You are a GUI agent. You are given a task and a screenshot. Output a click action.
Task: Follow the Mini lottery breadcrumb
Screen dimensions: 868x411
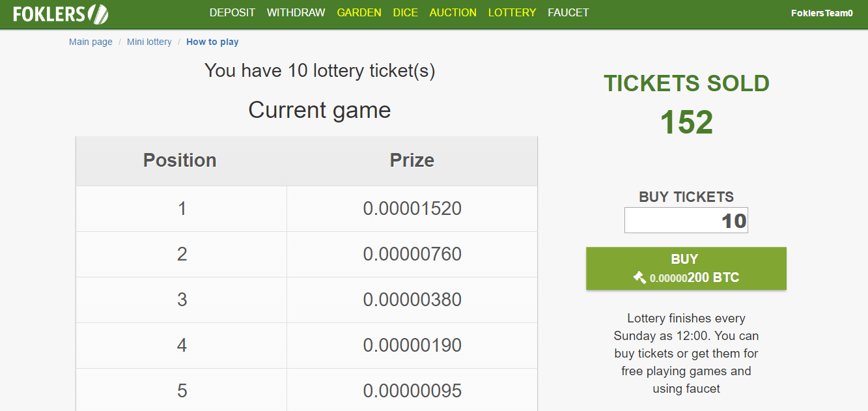[149, 42]
